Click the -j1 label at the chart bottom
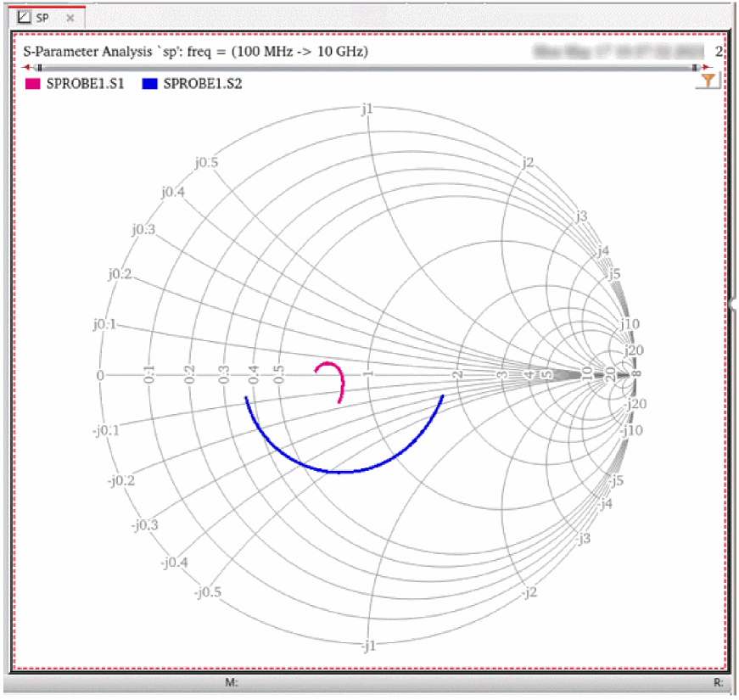Viewport: 739px width, 700px height. coord(366,647)
